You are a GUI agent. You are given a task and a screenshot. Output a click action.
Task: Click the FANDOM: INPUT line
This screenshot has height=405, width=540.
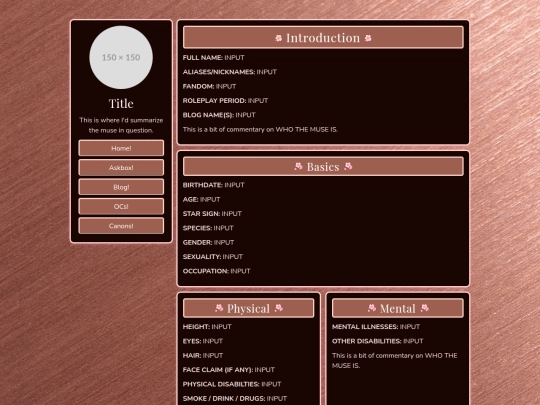click(x=209, y=86)
